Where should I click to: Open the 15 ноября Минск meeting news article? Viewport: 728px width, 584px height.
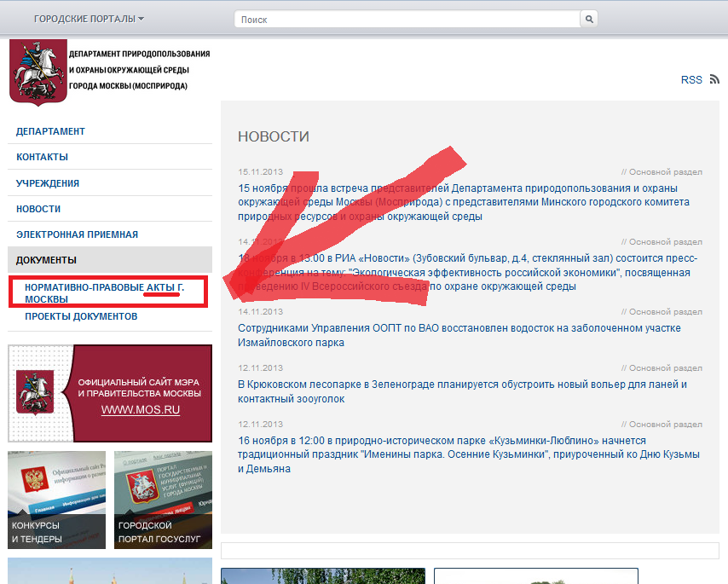click(x=464, y=202)
